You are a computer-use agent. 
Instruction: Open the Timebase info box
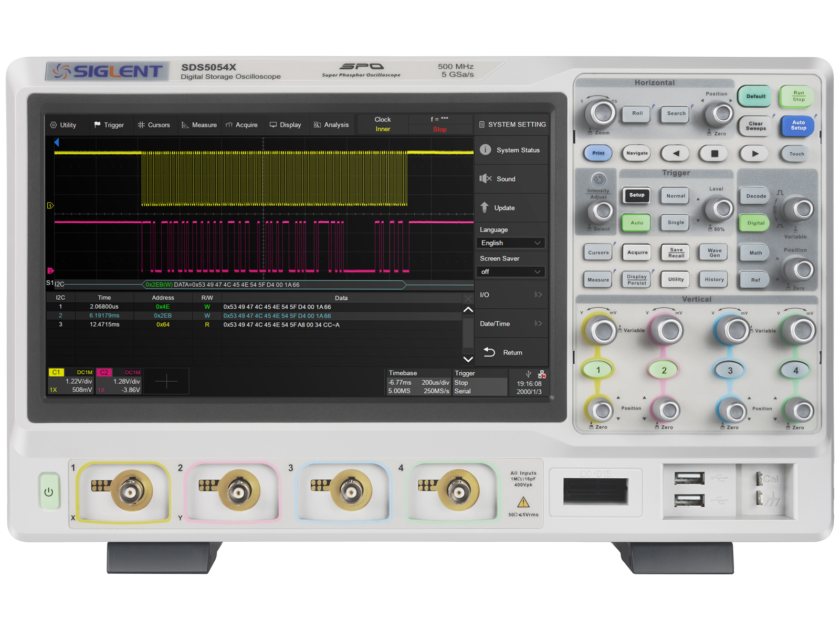(x=419, y=382)
